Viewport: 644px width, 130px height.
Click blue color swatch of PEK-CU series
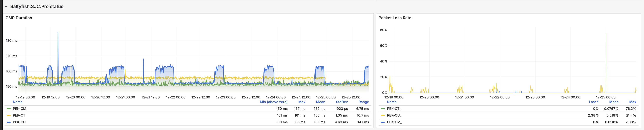click(9, 122)
